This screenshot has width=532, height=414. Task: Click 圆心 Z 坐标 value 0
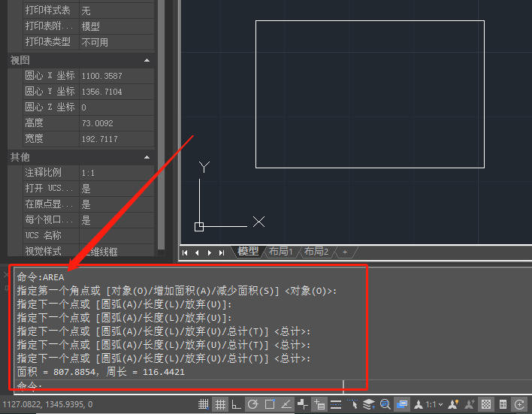pos(116,107)
